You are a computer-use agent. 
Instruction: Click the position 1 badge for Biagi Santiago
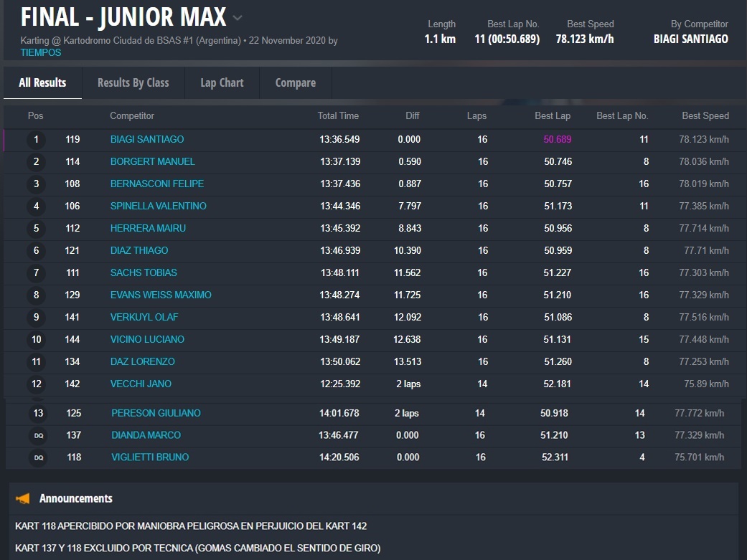point(36,140)
